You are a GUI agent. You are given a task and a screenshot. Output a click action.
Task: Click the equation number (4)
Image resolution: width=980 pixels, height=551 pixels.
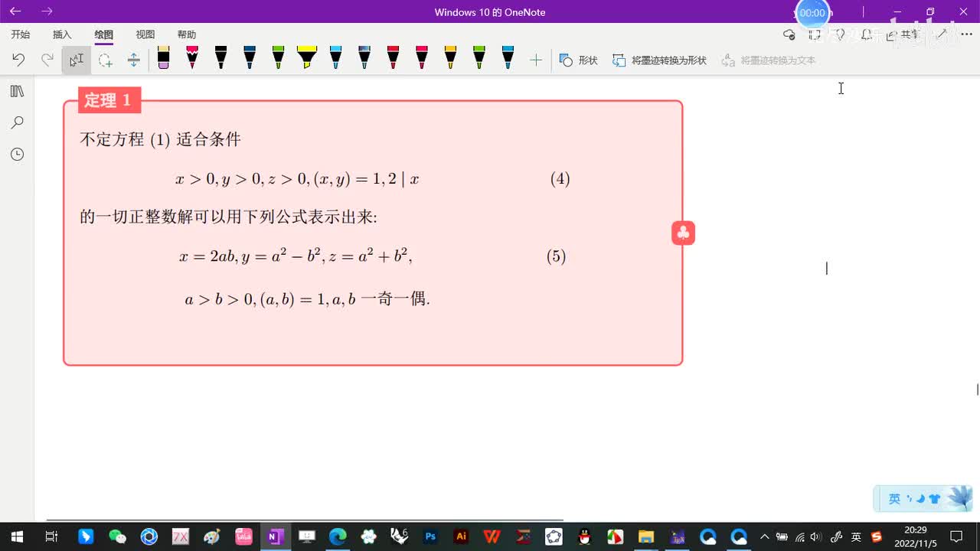(x=560, y=179)
